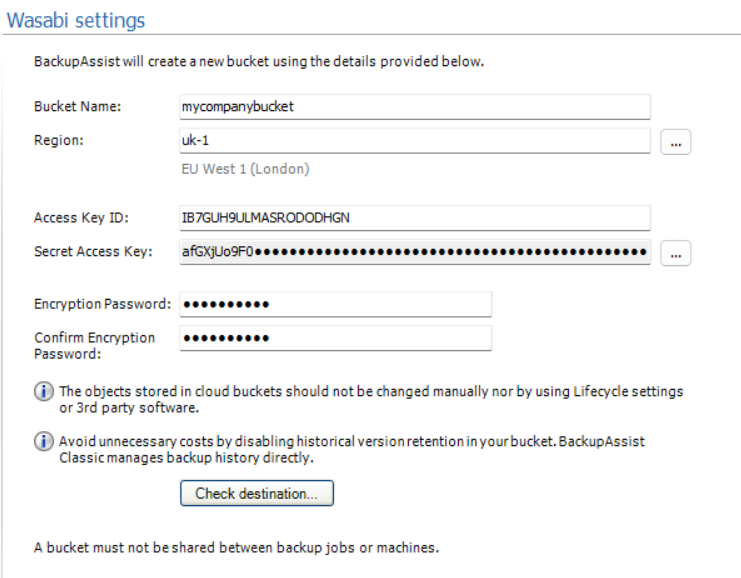Click the Access Key ID field

pos(415,218)
